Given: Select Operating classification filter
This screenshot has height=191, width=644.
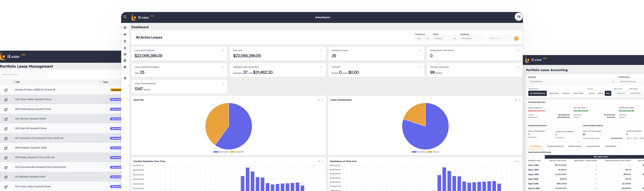Looking at the screenshot, I should (x=554, y=93).
